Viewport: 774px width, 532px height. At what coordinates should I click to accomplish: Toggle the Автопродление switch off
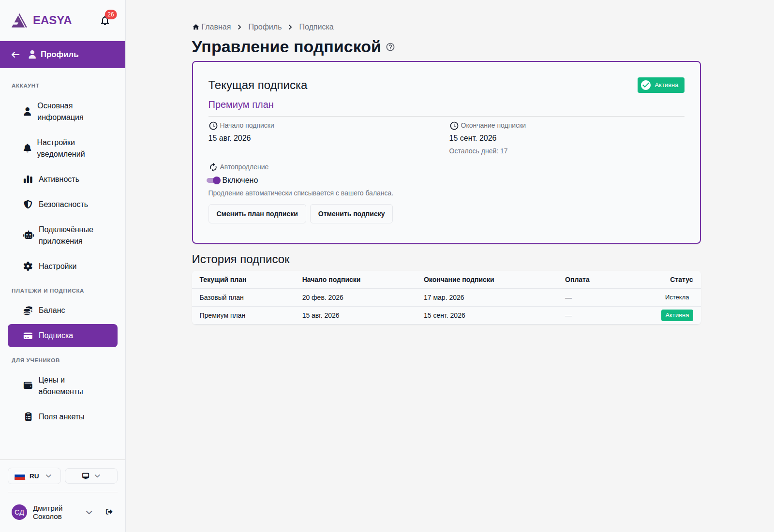[x=213, y=180]
